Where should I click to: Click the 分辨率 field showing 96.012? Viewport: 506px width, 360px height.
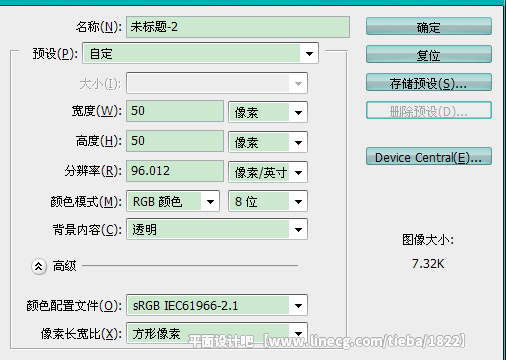pyautogui.click(x=175, y=171)
